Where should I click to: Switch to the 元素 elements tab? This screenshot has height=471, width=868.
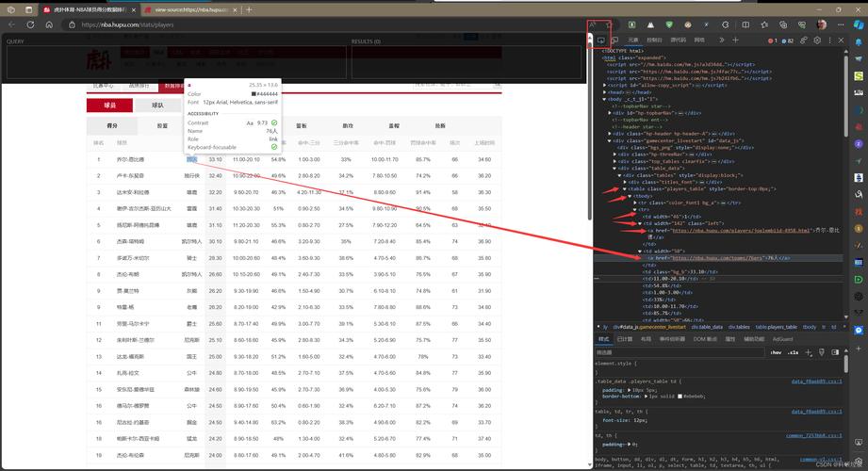(x=633, y=40)
